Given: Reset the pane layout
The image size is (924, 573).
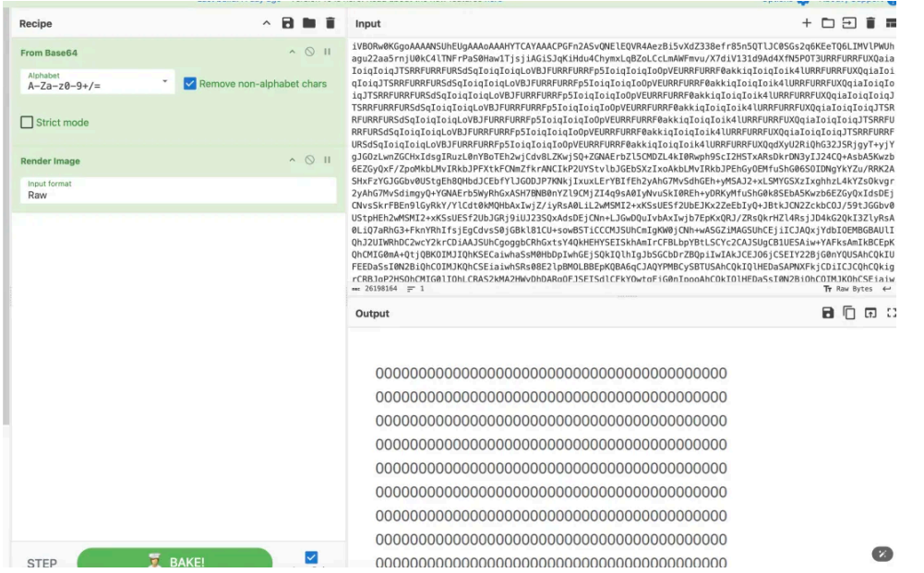Looking at the screenshot, I should pyautogui.click(x=891, y=23).
